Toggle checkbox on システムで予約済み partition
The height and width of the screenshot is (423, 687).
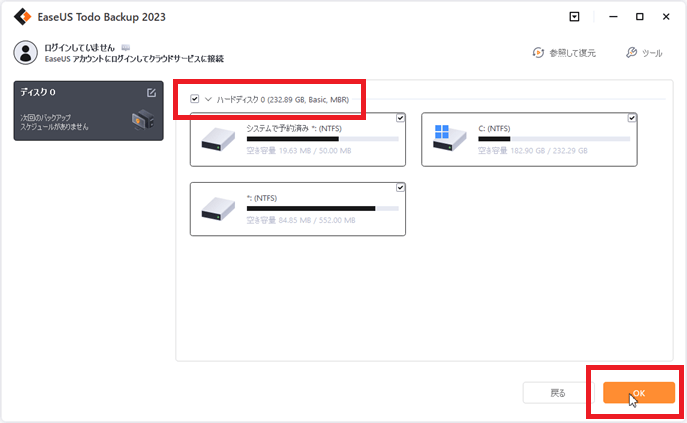400,119
